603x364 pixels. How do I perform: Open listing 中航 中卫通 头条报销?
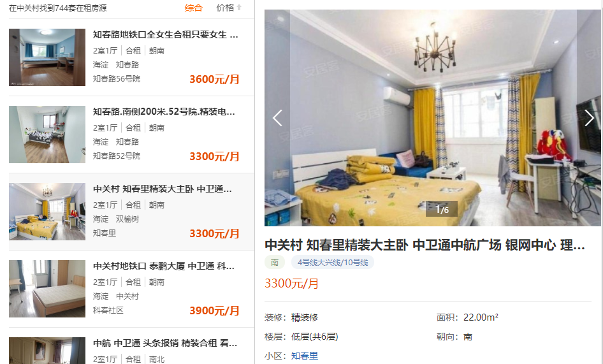point(165,343)
